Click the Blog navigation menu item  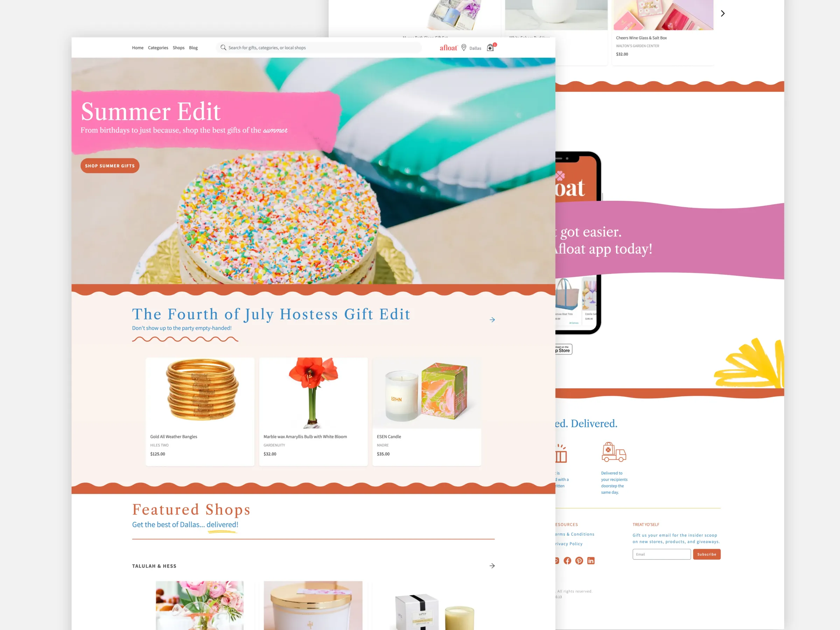[193, 48]
